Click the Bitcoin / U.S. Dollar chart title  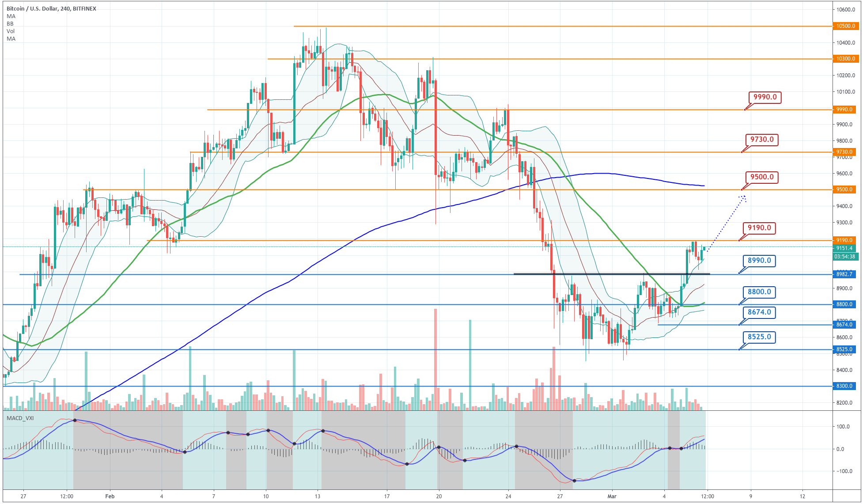point(51,8)
